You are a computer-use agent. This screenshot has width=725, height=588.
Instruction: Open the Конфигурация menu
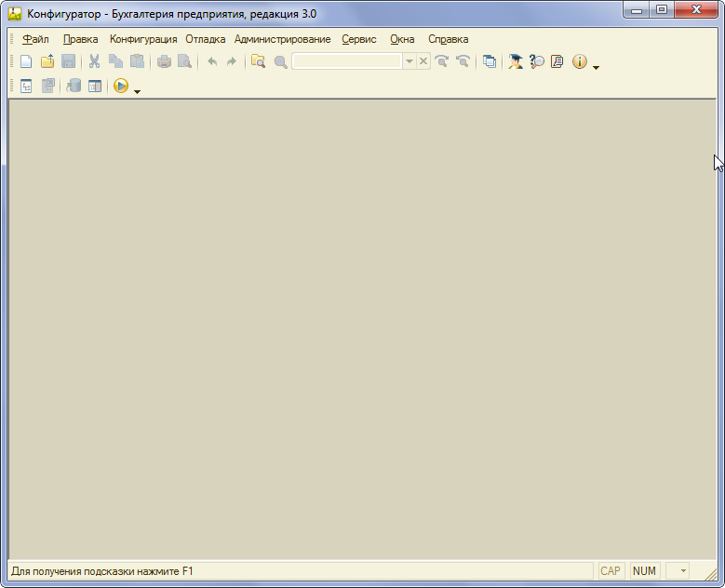(143, 39)
